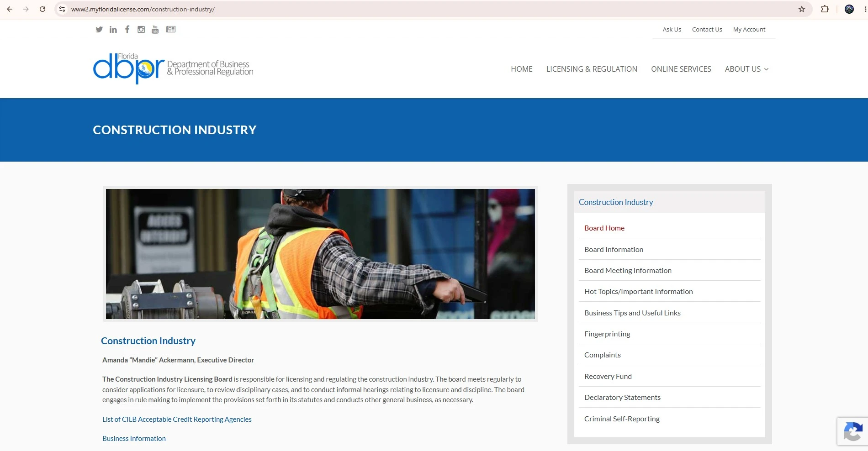Image resolution: width=868 pixels, height=451 pixels.
Task: Click the construction worker banner image
Action: pos(320,254)
